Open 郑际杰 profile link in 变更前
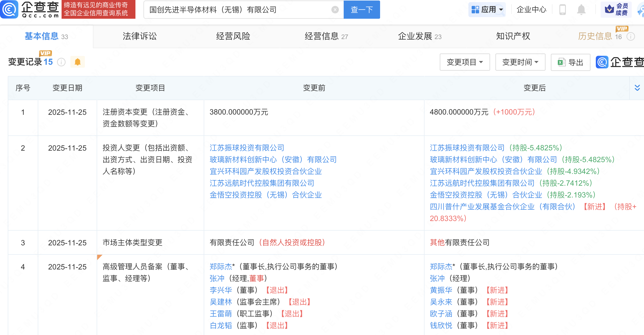The height and width of the screenshot is (335, 644). pyautogui.click(x=221, y=267)
